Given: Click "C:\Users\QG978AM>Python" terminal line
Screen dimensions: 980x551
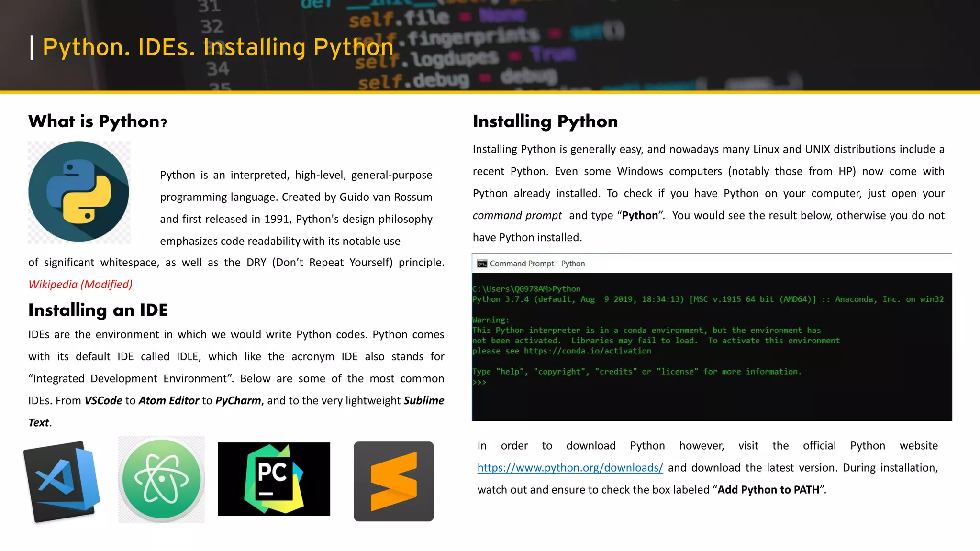Looking at the screenshot, I should pos(526,289).
